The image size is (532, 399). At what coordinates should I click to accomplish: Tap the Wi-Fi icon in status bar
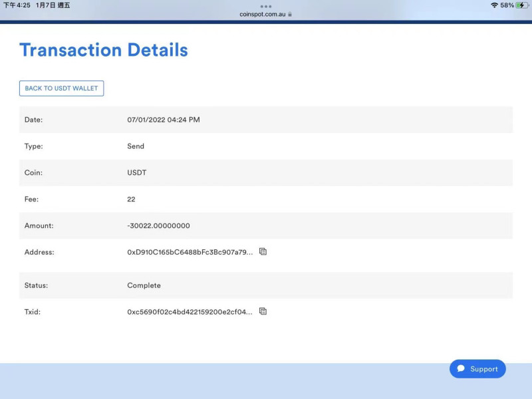[494, 5]
